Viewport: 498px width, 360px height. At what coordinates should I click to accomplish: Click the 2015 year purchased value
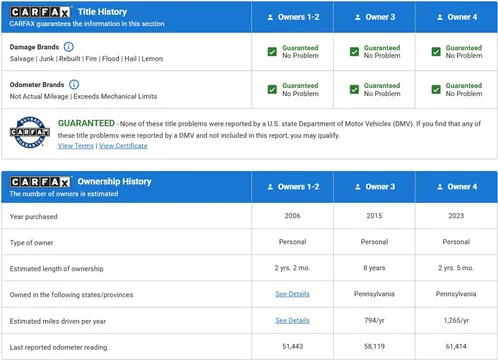[374, 216]
